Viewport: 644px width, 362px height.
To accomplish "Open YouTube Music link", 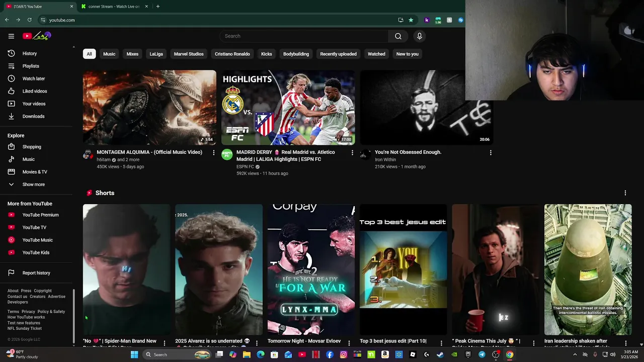I will point(37,240).
